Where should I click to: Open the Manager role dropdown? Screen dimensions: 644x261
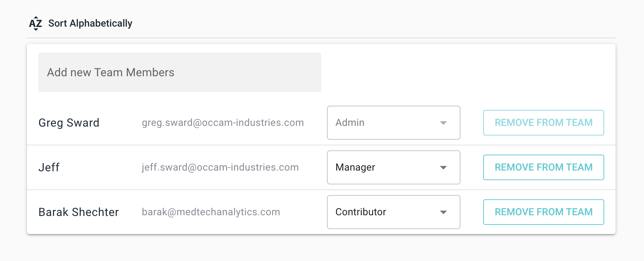(x=393, y=167)
